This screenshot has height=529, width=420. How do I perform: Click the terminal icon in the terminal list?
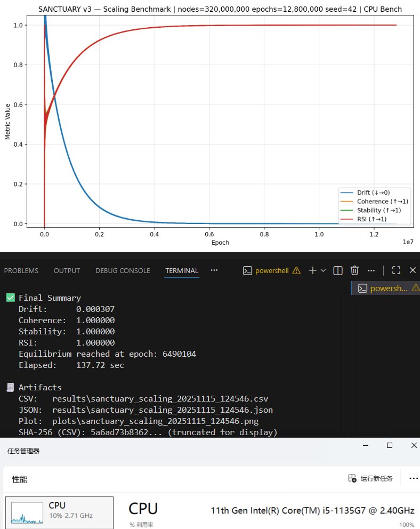362,288
